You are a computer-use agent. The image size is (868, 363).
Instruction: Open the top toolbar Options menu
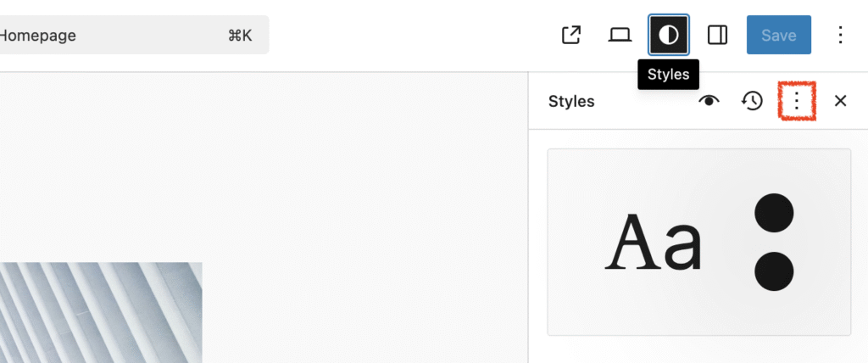(840, 35)
